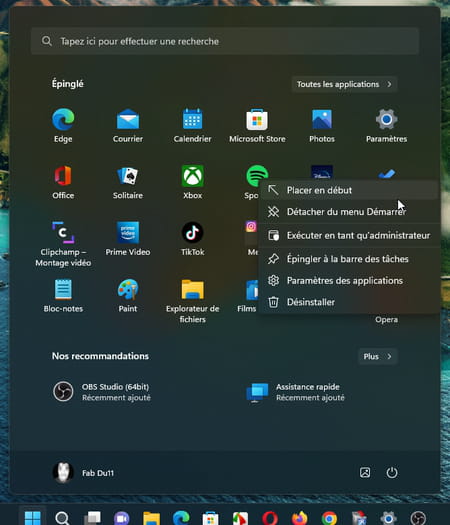The image size is (450, 525).
Task: Choose Épingler à la barre des tâches
Action: 349,259
